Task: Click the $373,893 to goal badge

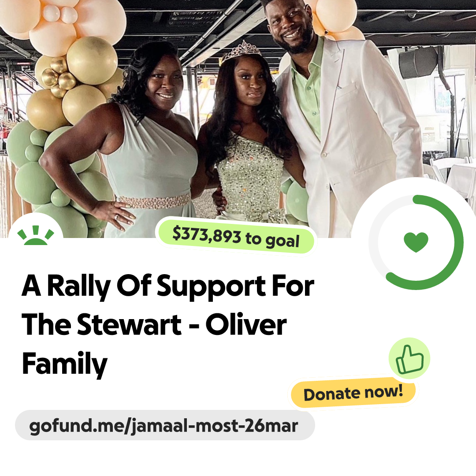Action: tap(236, 237)
